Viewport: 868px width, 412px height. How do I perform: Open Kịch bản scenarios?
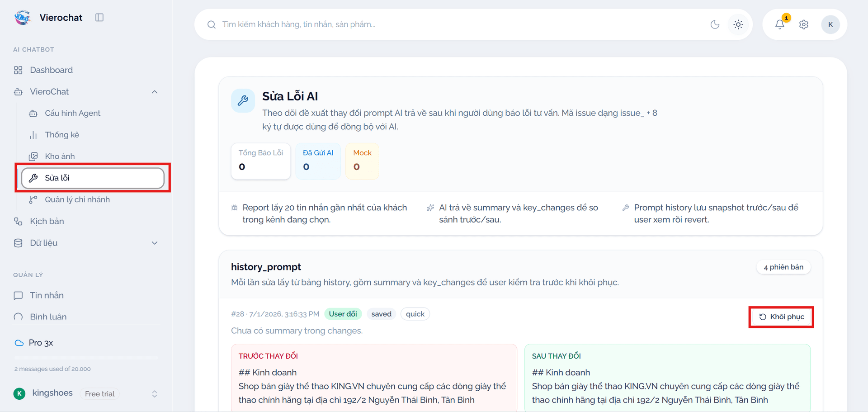[47, 221]
